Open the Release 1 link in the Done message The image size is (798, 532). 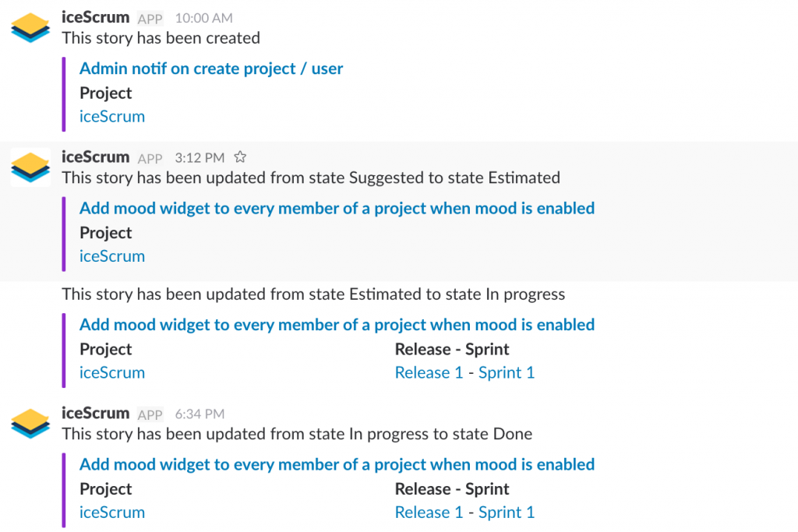[429, 512]
